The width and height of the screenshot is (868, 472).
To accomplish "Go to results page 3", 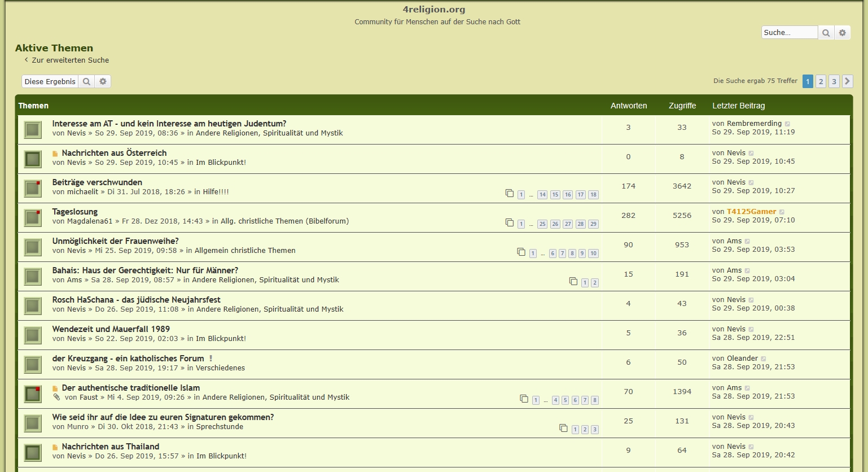I will click(834, 81).
